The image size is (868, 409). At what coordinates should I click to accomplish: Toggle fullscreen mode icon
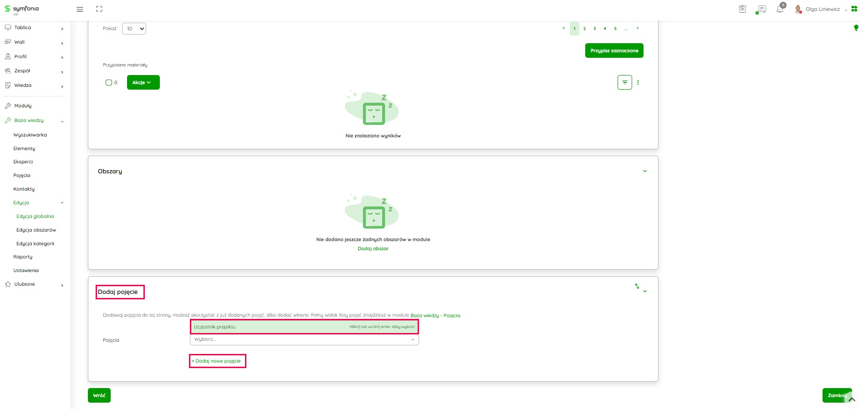point(99,9)
